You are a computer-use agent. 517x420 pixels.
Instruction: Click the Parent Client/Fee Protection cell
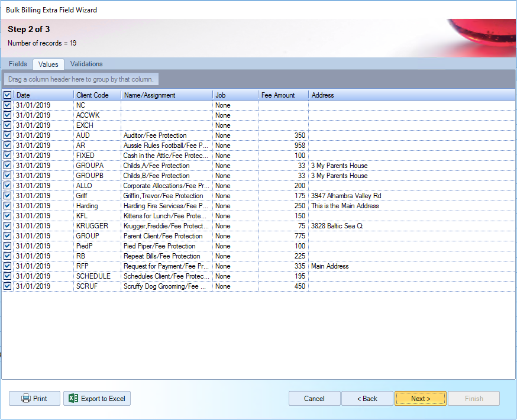[x=167, y=236]
